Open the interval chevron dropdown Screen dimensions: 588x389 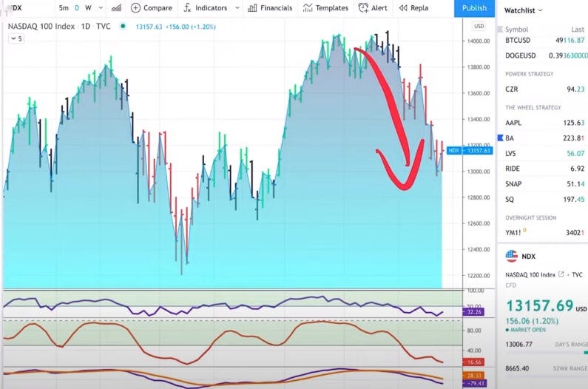click(101, 8)
